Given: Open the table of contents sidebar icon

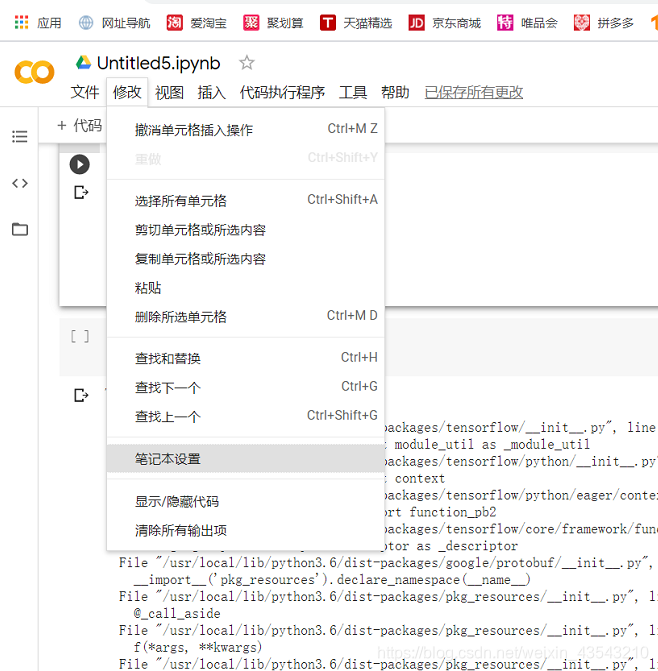Looking at the screenshot, I should tap(20, 137).
